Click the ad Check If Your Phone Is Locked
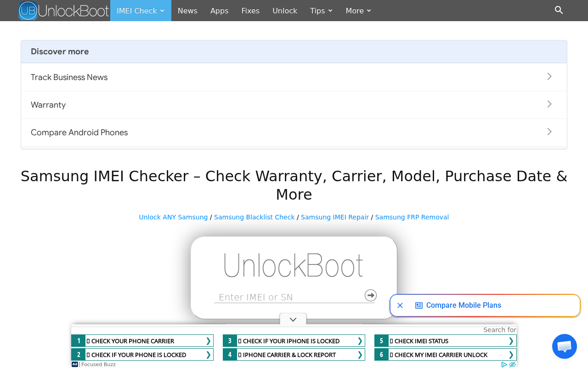This screenshot has height=368, width=588. tap(142, 355)
